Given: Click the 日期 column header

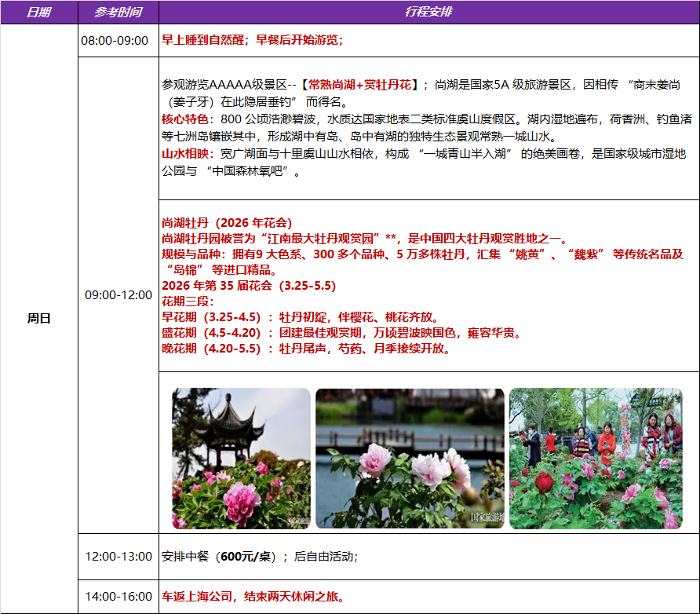Looking at the screenshot, I should 39,13.
